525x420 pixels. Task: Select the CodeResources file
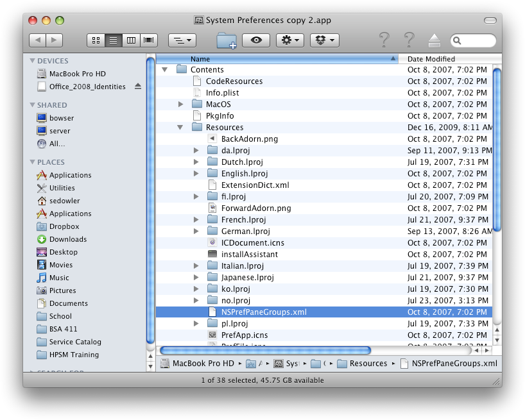pos(324,81)
